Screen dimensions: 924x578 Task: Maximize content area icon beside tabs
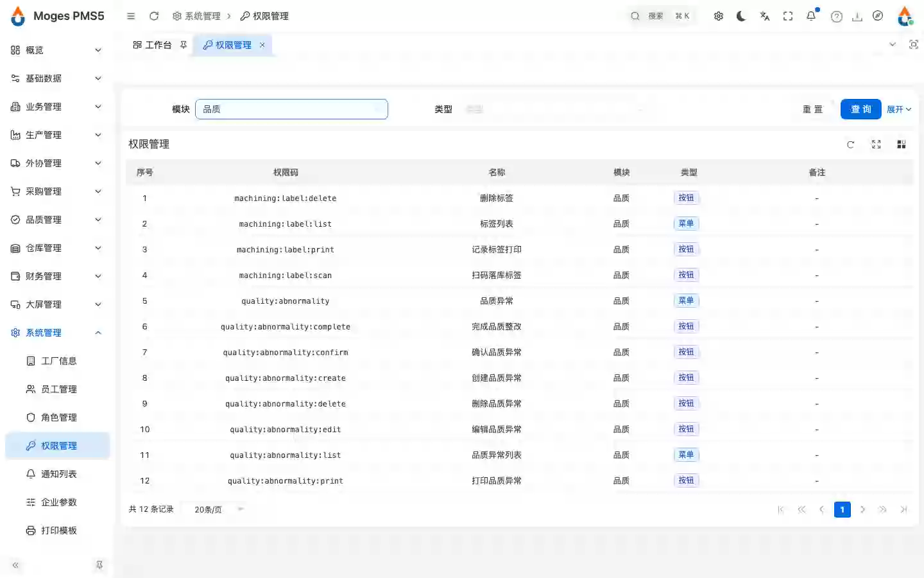(x=914, y=44)
